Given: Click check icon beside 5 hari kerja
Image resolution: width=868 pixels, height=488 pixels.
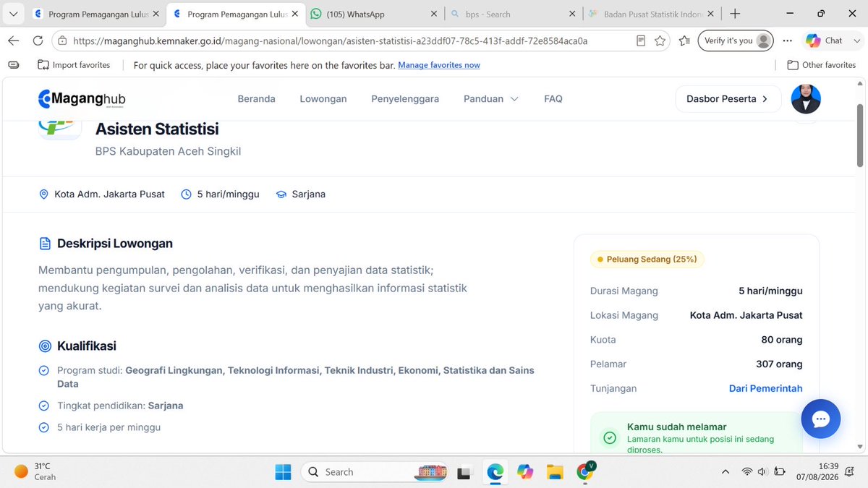Looking at the screenshot, I should pos(44,428).
